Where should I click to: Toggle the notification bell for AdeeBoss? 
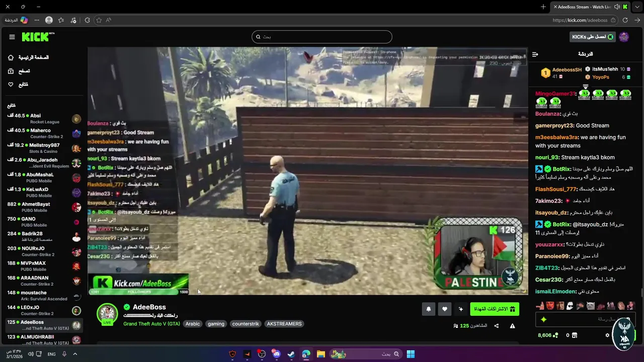point(429,309)
